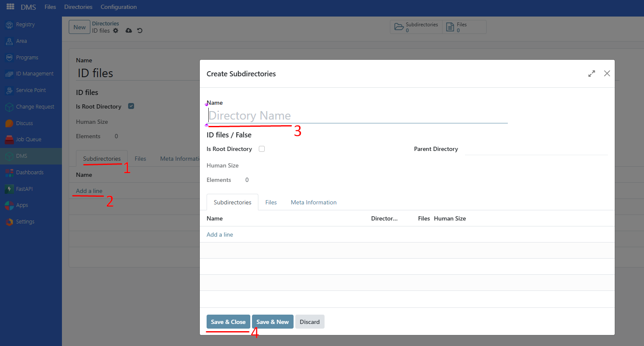Click the Registry sidebar icon
The width and height of the screenshot is (644, 346).
pos(9,25)
